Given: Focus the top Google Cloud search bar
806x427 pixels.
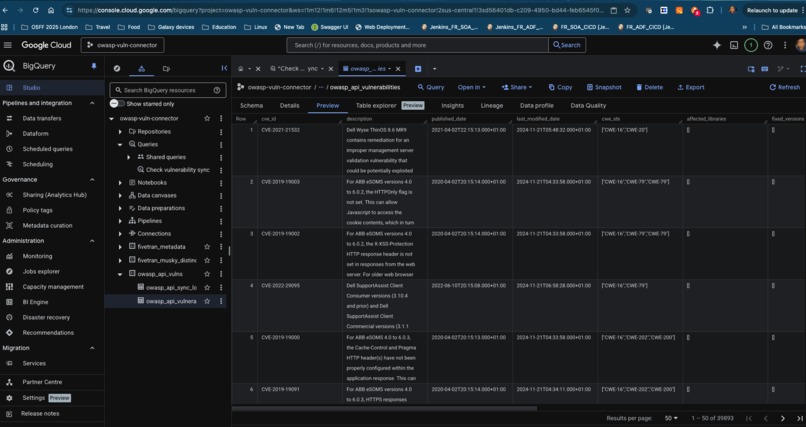Looking at the screenshot, I should (417, 45).
